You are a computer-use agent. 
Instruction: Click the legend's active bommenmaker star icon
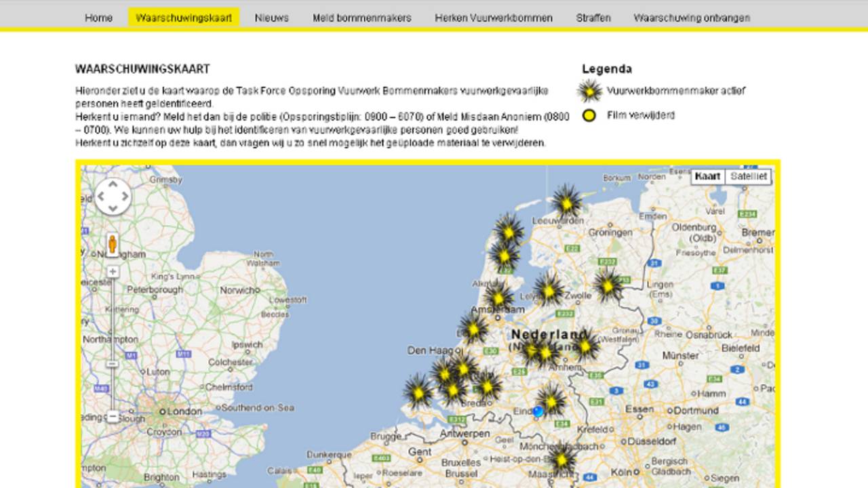click(590, 91)
